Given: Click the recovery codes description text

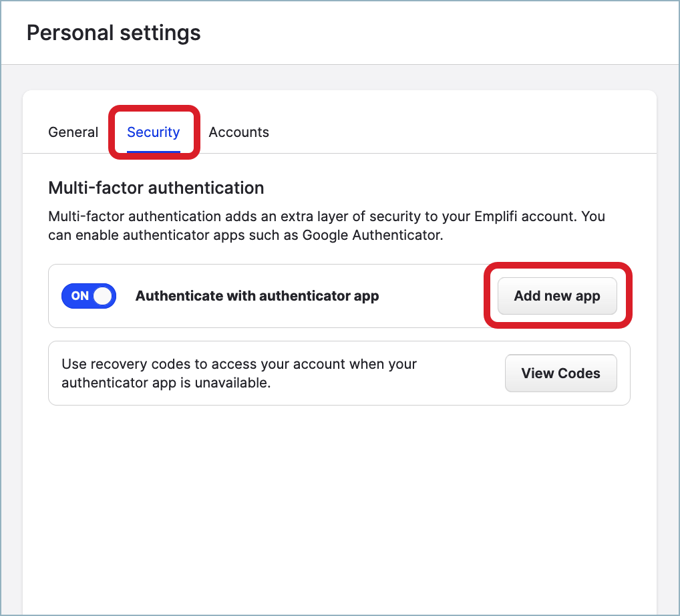Looking at the screenshot, I should [238, 373].
